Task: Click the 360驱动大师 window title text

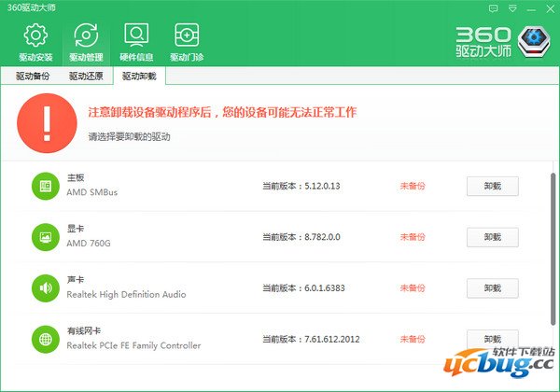Action: [x=31, y=7]
